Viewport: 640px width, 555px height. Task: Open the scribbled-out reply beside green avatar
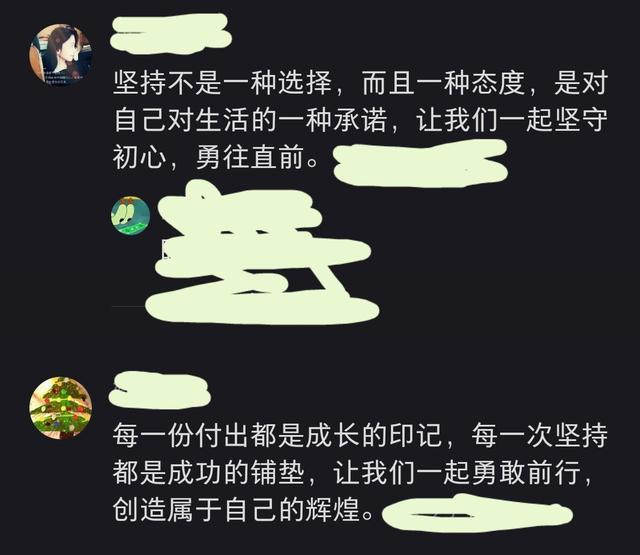pyautogui.click(x=261, y=253)
